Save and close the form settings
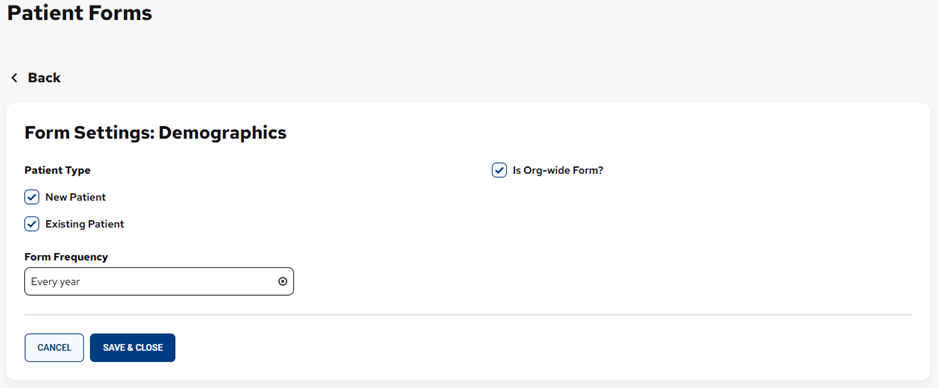The width and height of the screenshot is (938, 388). 133,347
